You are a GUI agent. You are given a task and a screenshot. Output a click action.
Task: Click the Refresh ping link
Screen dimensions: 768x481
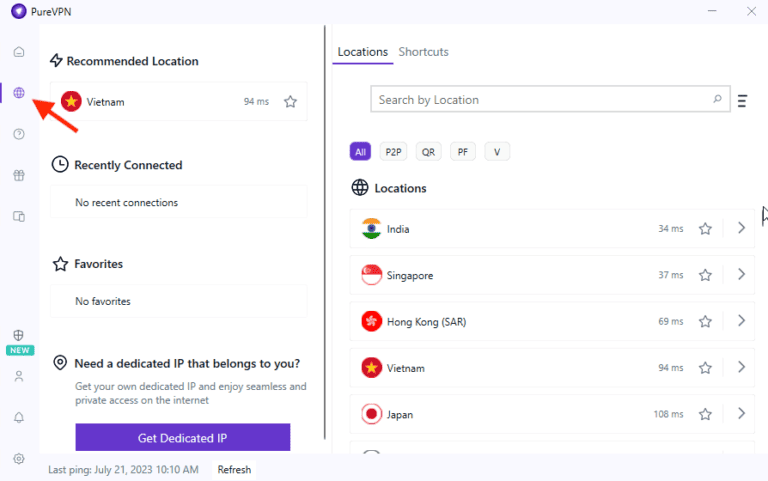234,470
